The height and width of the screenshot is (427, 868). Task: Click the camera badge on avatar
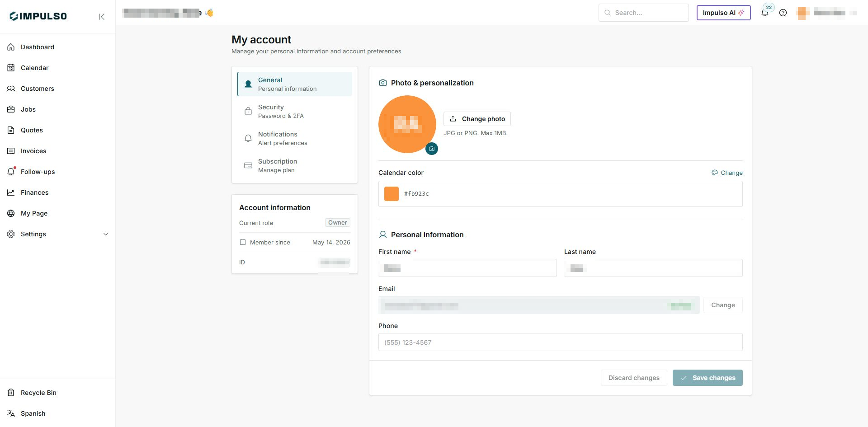click(x=432, y=149)
